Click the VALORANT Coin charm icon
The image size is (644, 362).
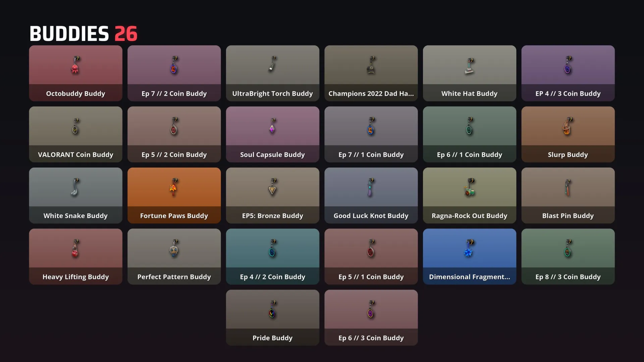click(75, 126)
